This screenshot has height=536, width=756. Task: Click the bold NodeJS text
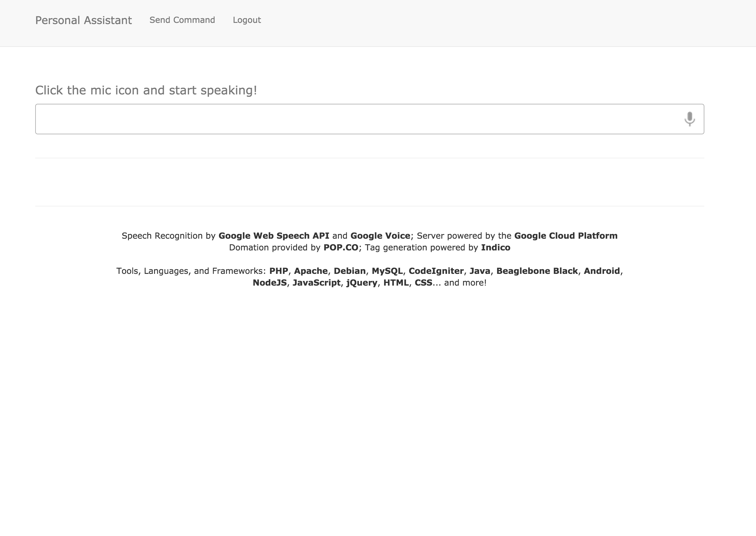[269, 283]
